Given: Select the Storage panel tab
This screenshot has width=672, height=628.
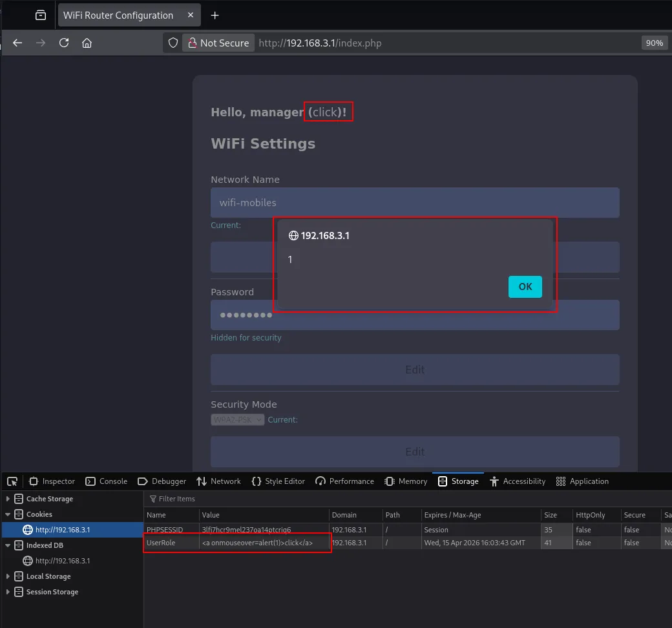Looking at the screenshot, I should tap(458, 481).
